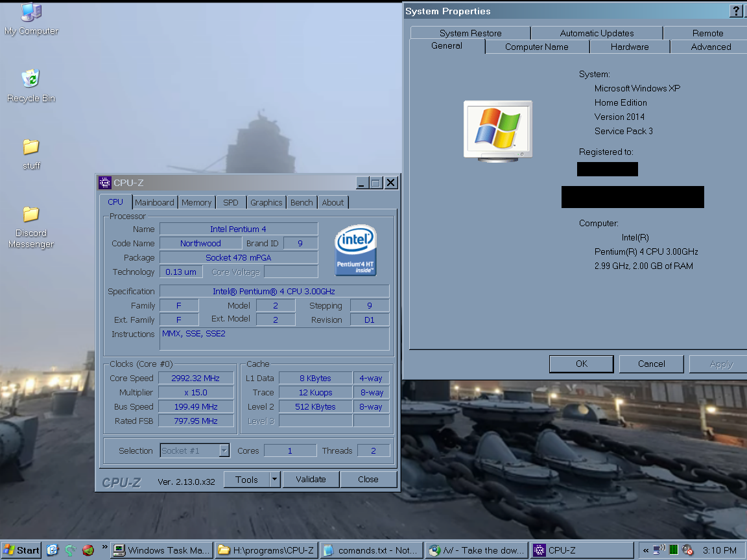Click the Multiplier value x 15.0
The image size is (747, 560).
tap(196, 392)
